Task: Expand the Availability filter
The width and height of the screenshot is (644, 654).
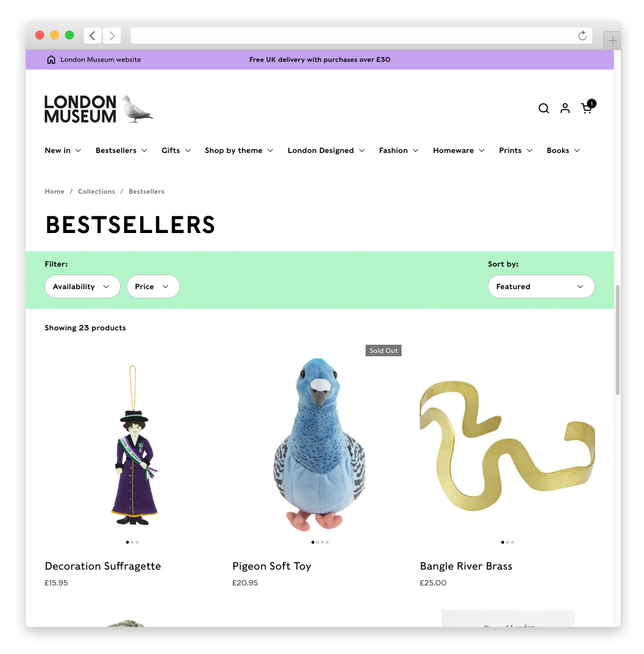Action: tap(82, 286)
